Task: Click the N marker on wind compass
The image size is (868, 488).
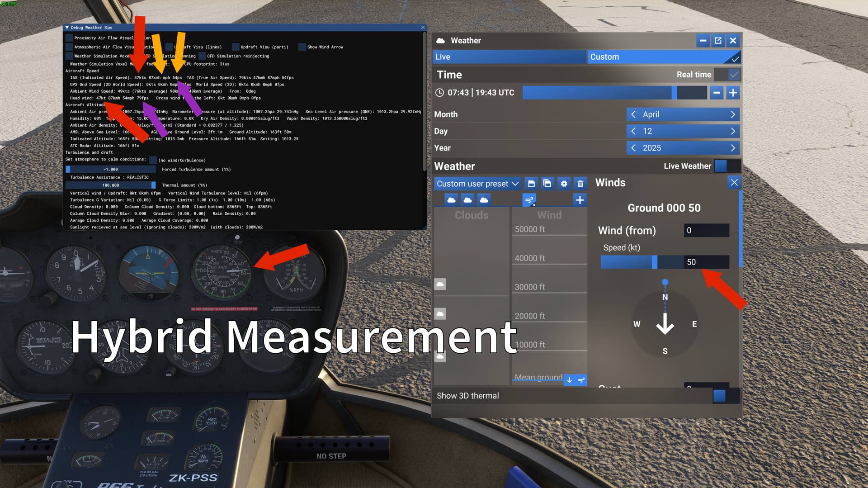Action: tap(665, 297)
